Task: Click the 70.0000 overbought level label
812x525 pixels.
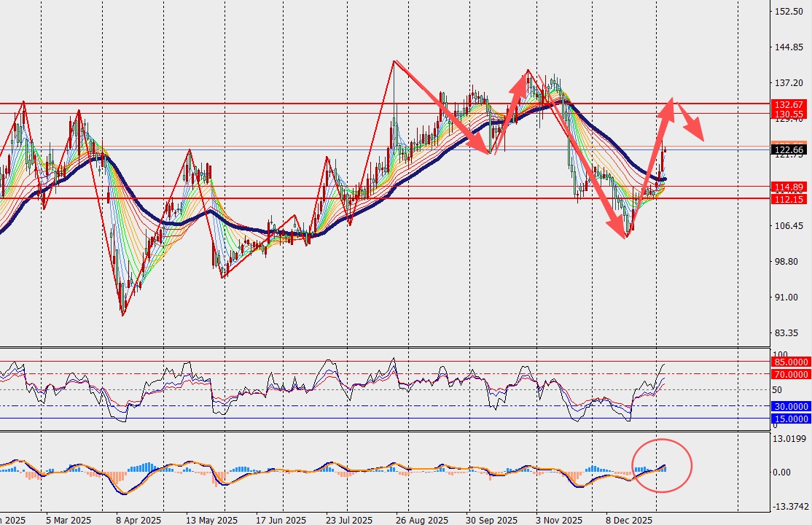Action: pyautogui.click(x=790, y=374)
